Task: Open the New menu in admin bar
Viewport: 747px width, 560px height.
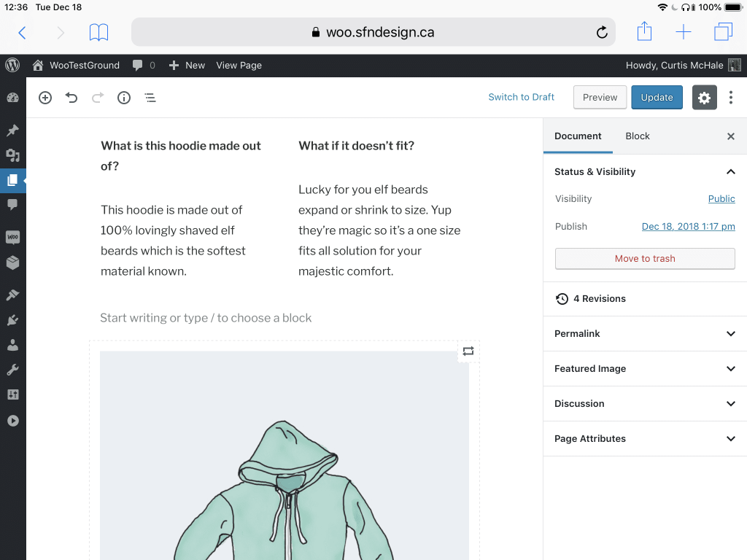Action: pos(187,65)
